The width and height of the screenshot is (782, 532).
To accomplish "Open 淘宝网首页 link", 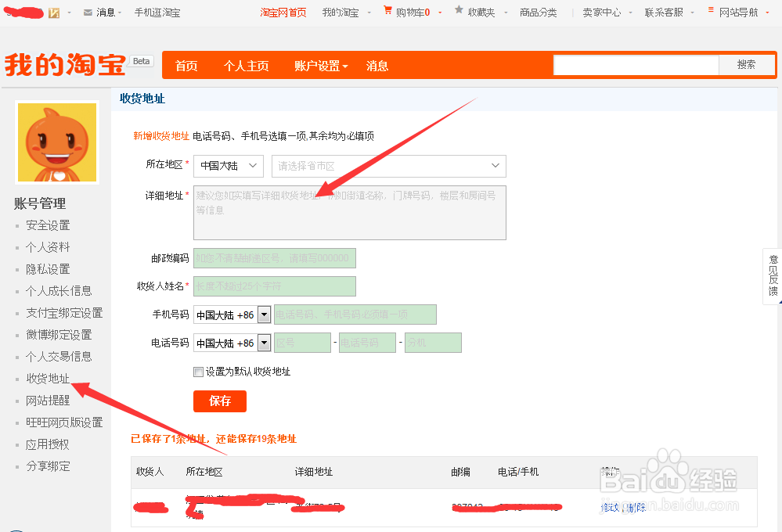I will 283,13.
